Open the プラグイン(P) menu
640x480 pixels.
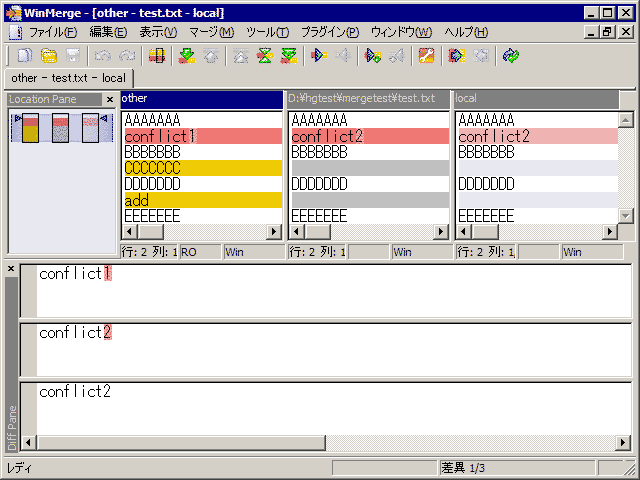click(x=330, y=32)
